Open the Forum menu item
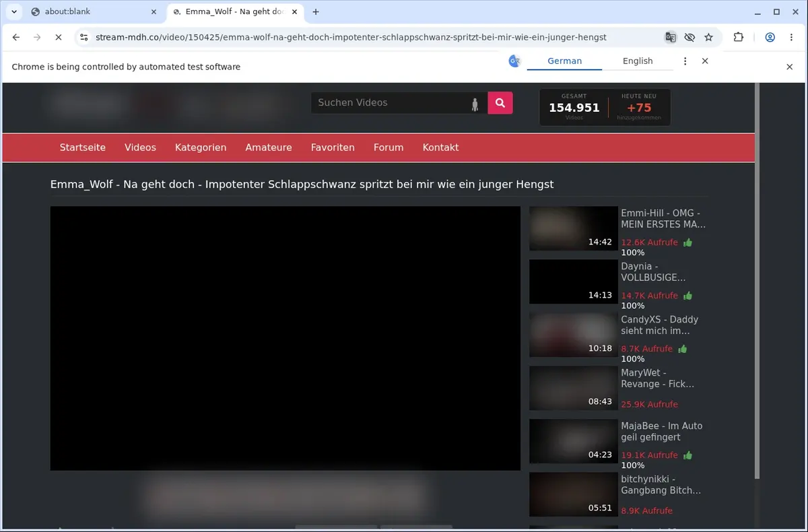Viewport: 808px width, 532px height. tap(389, 147)
